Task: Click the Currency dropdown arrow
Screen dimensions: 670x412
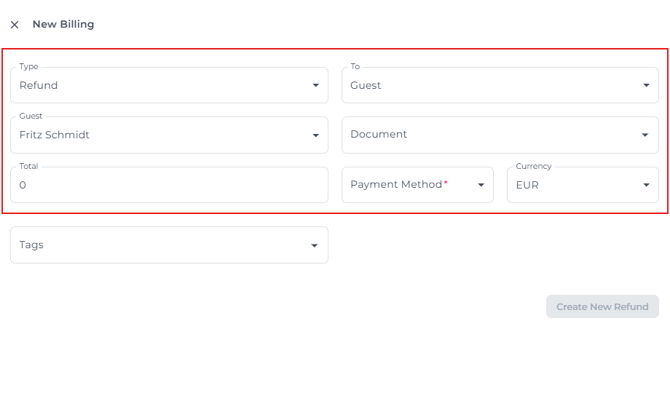Action: pyautogui.click(x=646, y=185)
